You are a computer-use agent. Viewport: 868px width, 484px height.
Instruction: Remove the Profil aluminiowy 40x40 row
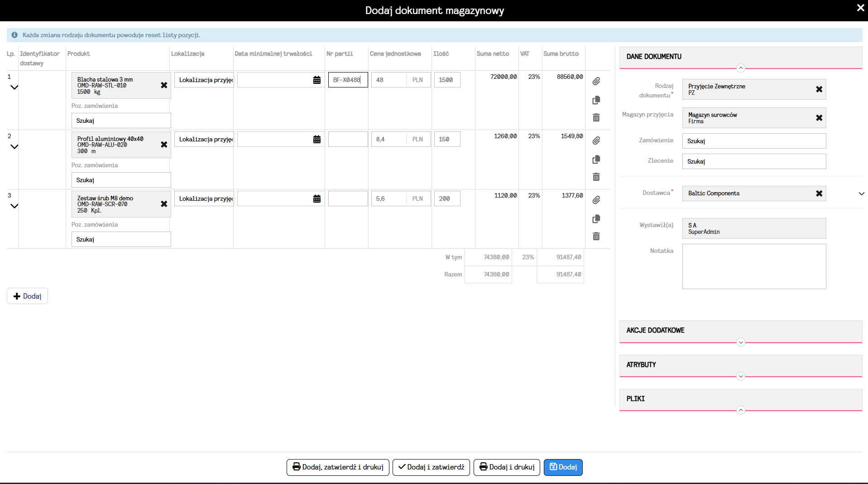tap(596, 177)
